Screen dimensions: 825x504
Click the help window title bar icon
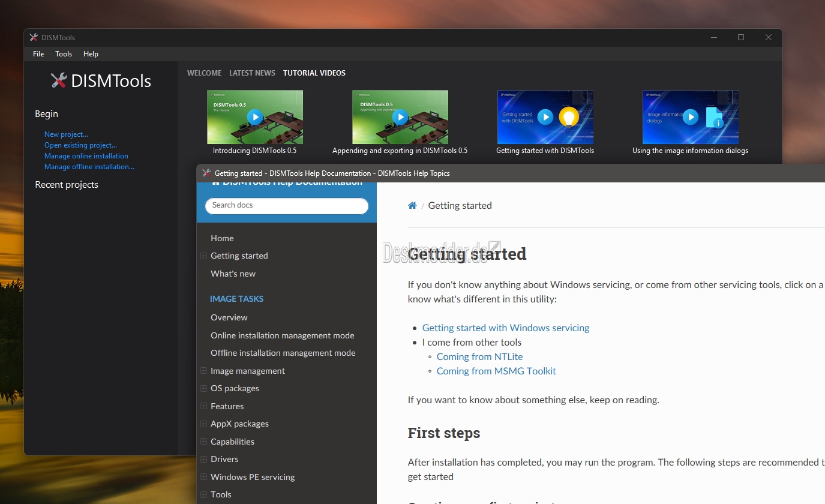point(206,173)
